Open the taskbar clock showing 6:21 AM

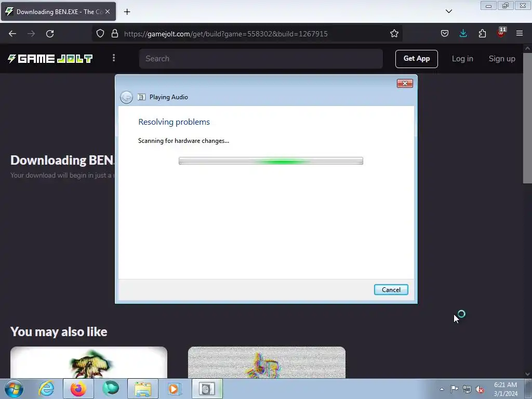(x=506, y=389)
